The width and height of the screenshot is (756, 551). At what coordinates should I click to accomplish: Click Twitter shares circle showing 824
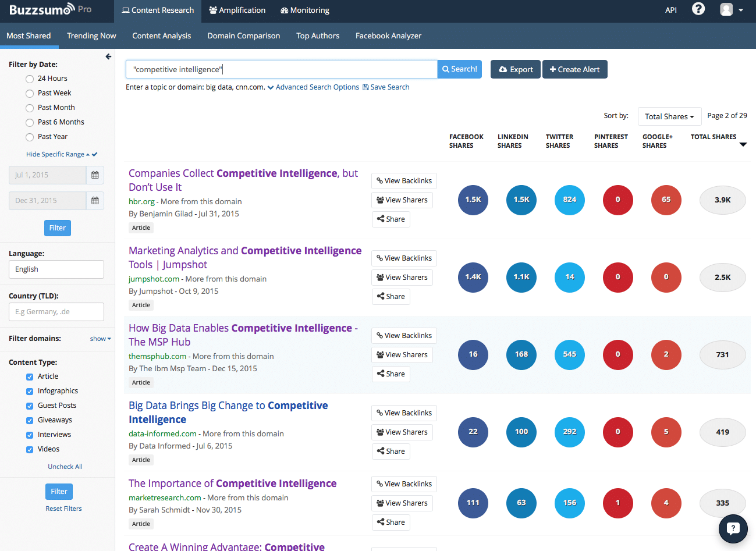[570, 200]
